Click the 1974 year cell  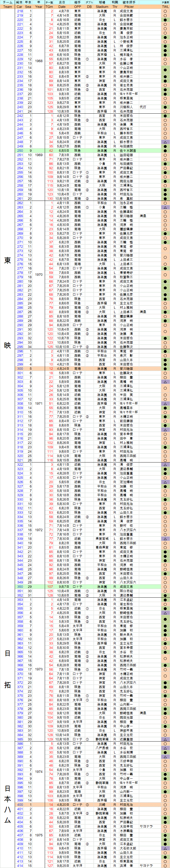[x=39, y=772]
